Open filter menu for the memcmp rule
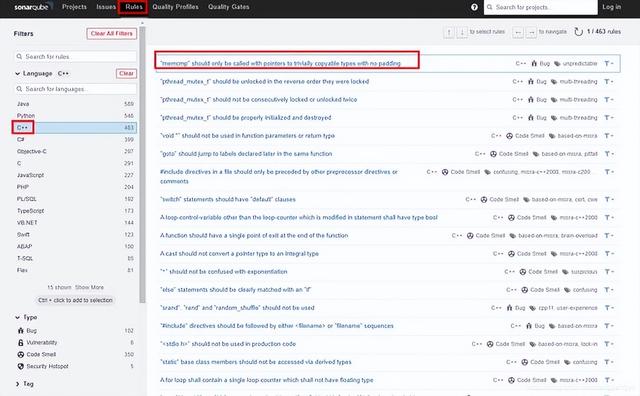 [x=609, y=63]
